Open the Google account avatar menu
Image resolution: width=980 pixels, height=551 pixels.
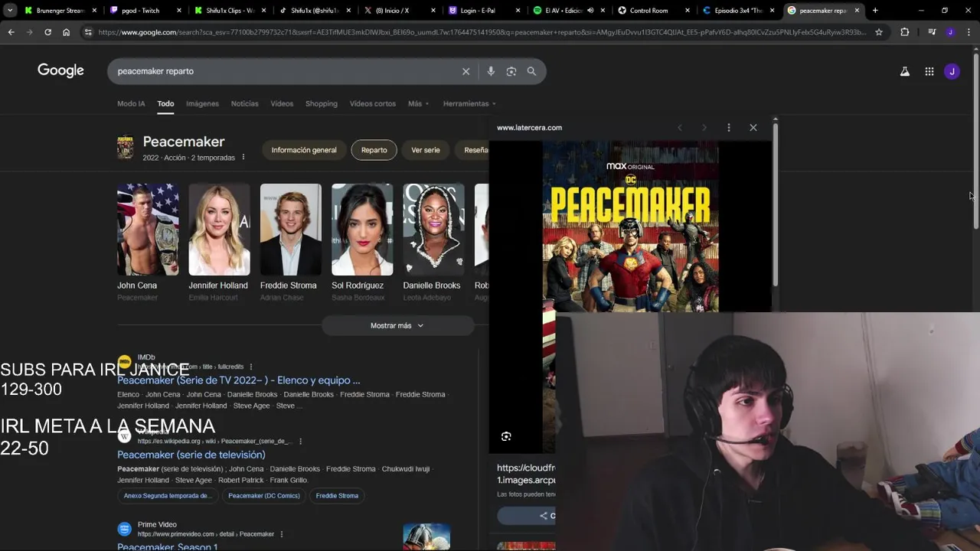tap(952, 71)
